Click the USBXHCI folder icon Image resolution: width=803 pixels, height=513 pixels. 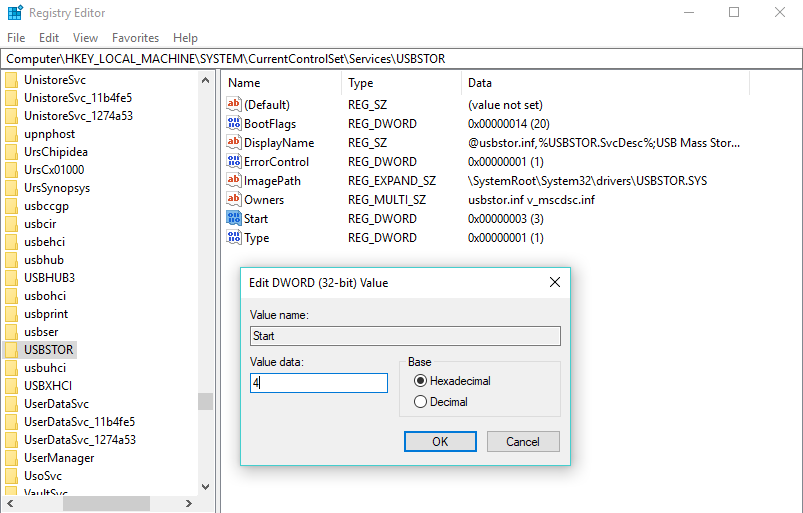[11, 386]
